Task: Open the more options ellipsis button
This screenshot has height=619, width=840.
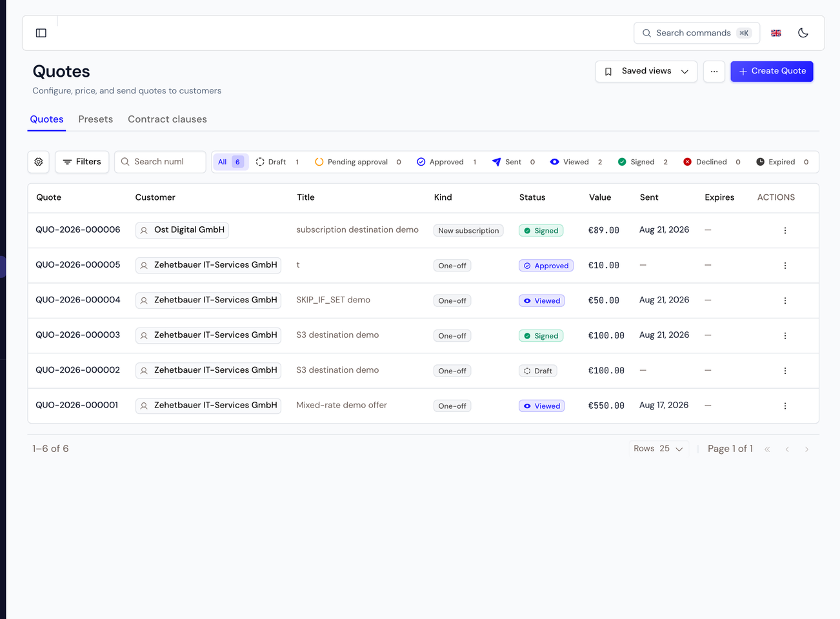Action: pos(714,72)
